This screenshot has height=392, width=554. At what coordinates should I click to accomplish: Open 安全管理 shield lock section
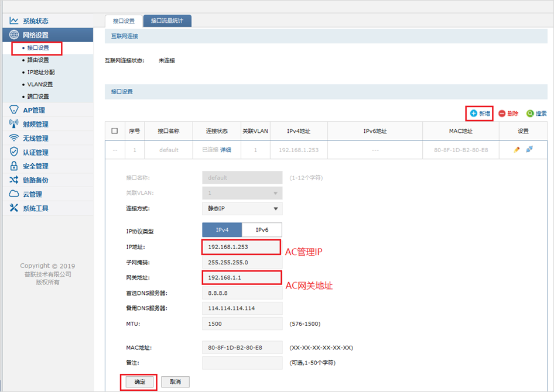click(35, 166)
